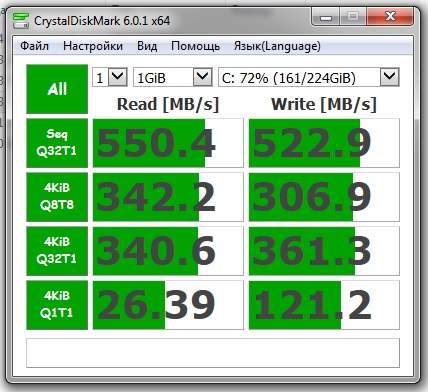Start the 4KiB Q1T1 benchmark
The height and width of the screenshot is (392, 428).
pos(57,305)
